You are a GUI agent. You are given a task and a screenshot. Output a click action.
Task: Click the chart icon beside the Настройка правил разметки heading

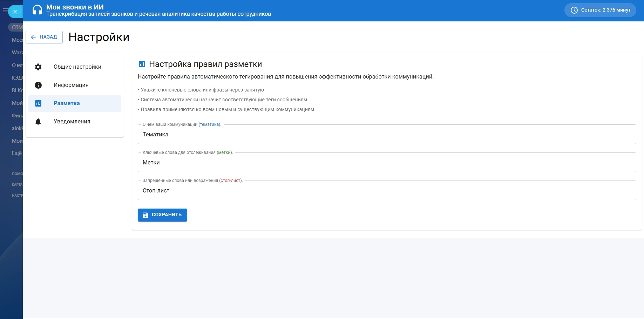[x=142, y=64]
